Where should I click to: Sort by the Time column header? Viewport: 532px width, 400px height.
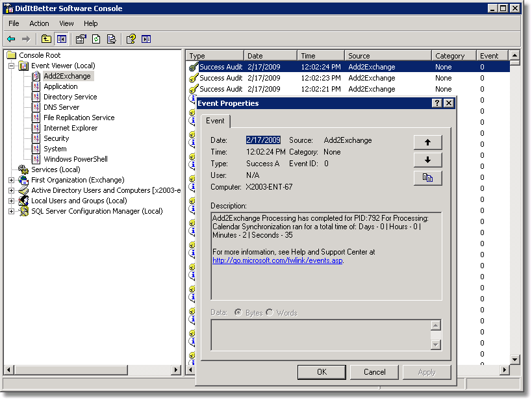pyautogui.click(x=321, y=56)
